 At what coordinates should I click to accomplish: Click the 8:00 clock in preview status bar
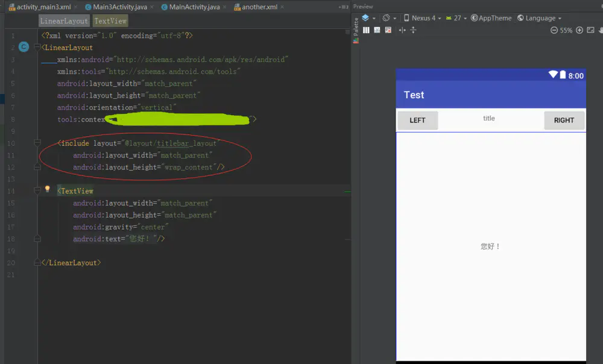576,76
